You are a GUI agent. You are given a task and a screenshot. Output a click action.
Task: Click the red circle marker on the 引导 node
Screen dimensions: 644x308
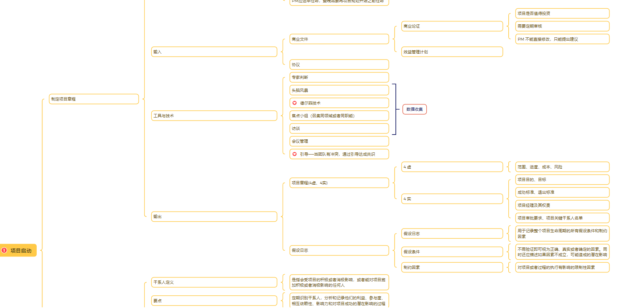(295, 154)
